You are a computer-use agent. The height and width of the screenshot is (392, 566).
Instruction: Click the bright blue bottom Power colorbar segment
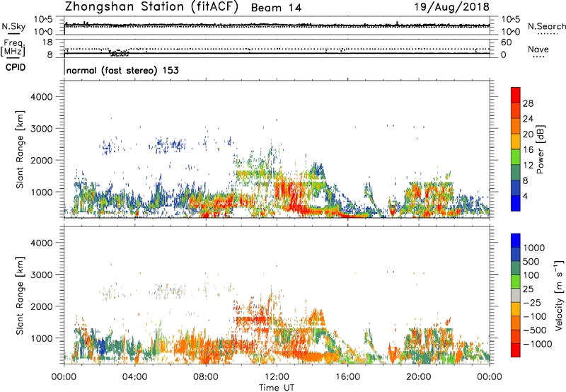coord(516,203)
